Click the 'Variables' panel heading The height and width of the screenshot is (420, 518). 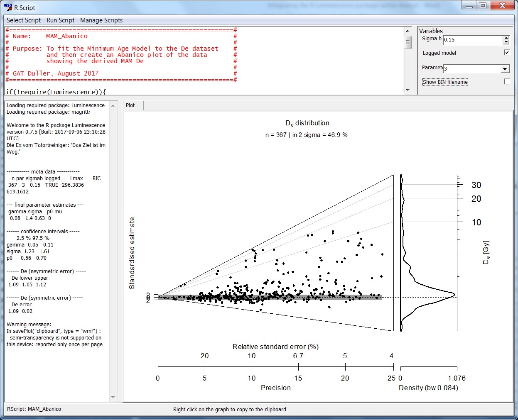[431, 31]
